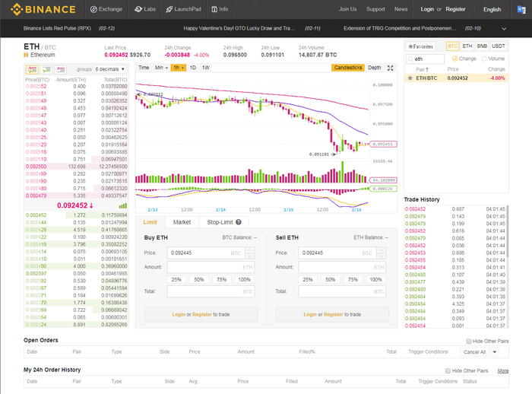Show buy orders only order book view
This screenshot has width=532, height=394.
[46, 70]
